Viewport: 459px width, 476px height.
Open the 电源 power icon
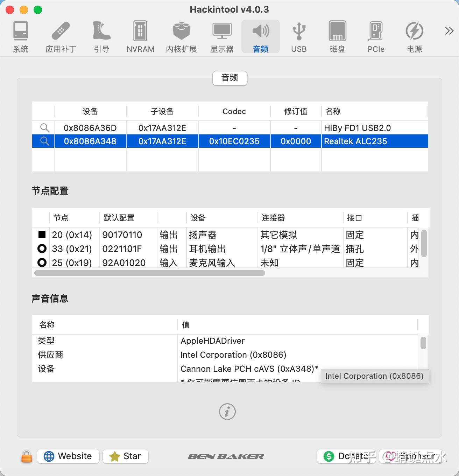coord(415,35)
